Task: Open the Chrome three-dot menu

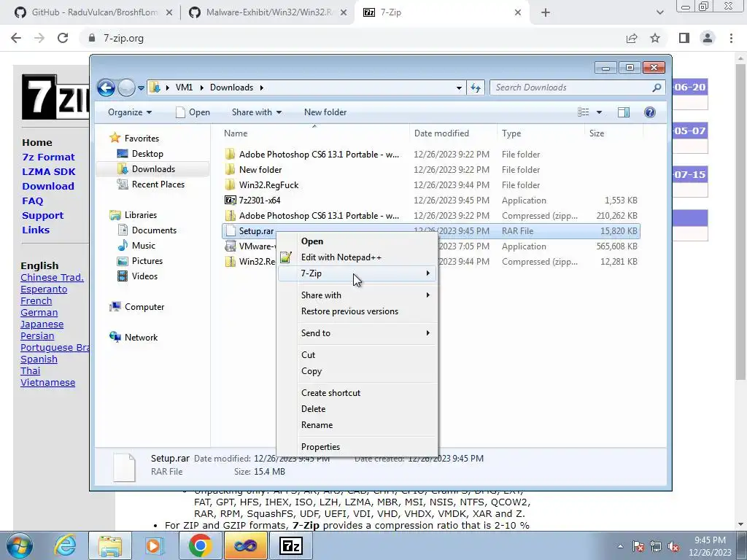Action: pyautogui.click(x=731, y=38)
